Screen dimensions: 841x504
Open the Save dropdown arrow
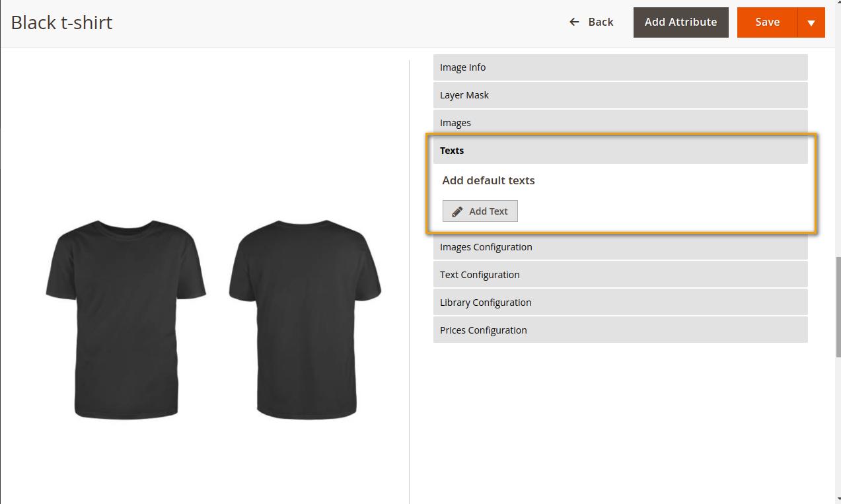pyautogui.click(x=811, y=22)
